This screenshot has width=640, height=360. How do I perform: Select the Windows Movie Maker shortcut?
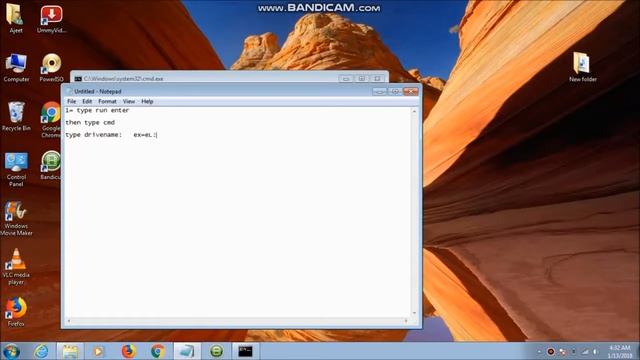(16, 218)
